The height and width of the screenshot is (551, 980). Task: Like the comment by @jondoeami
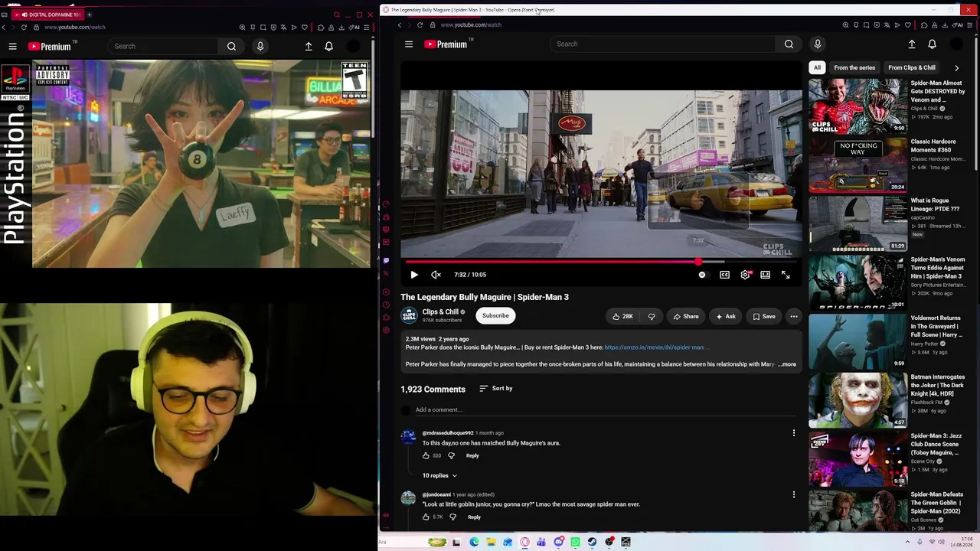(426, 517)
